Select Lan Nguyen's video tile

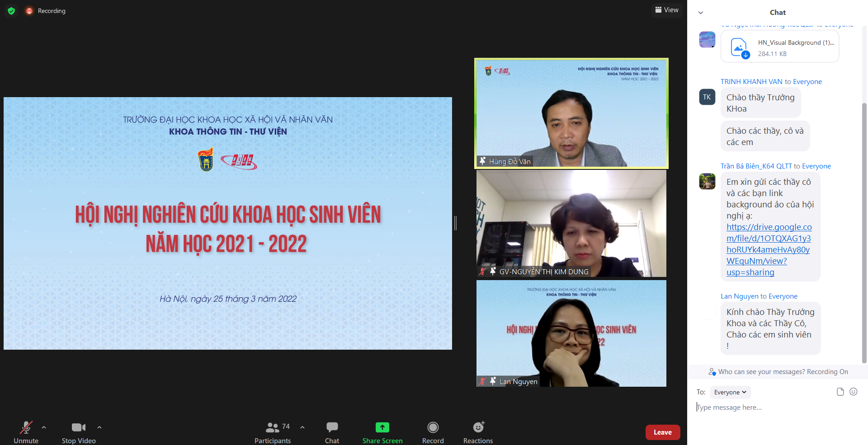coord(571,333)
